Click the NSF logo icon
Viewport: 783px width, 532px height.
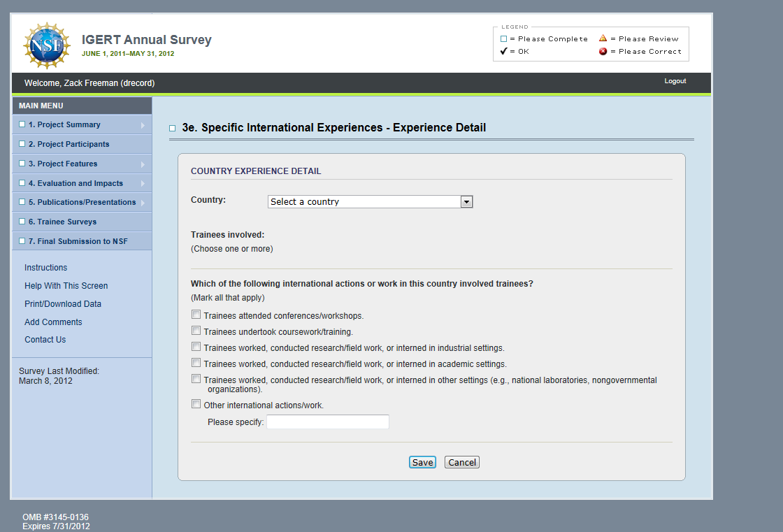[x=47, y=45]
